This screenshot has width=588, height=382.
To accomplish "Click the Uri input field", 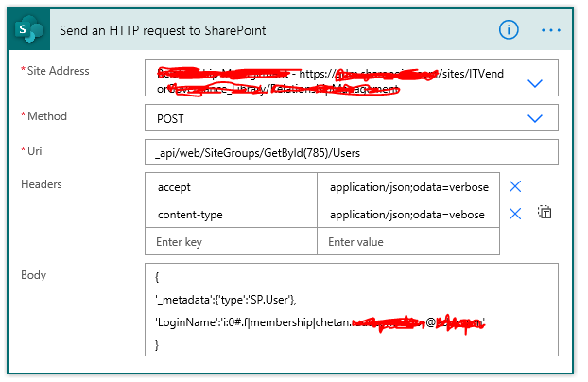I will point(352,152).
